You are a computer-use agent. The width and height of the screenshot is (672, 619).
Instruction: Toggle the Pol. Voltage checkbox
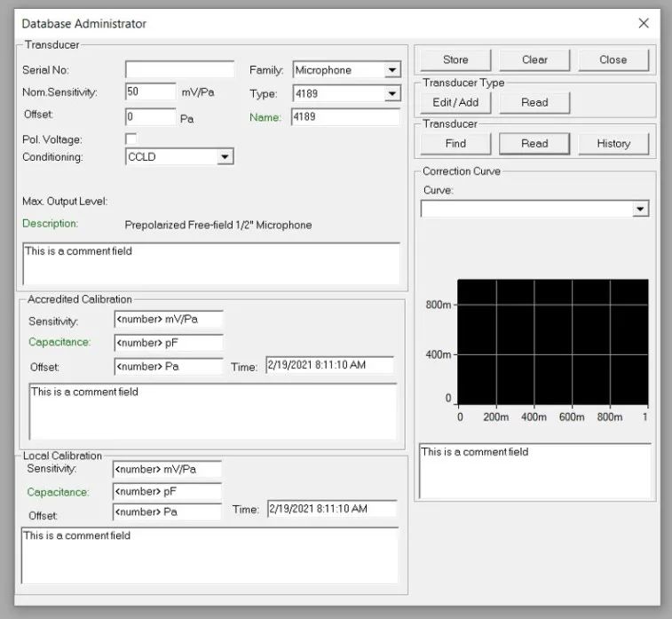(130, 139)
